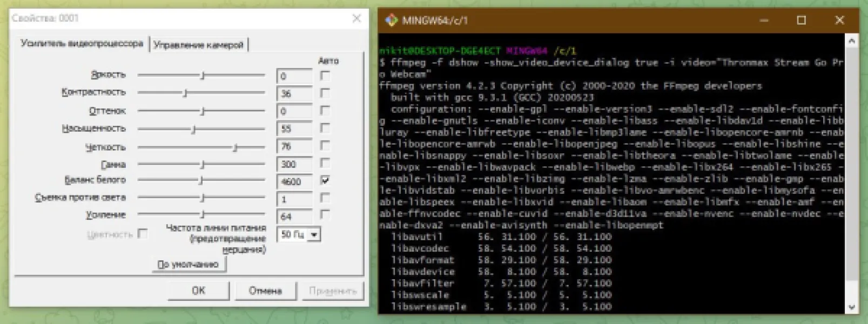Check Авто box for Четкость
The width and height of the screenshot is (868, 324).
coord(325,145)
